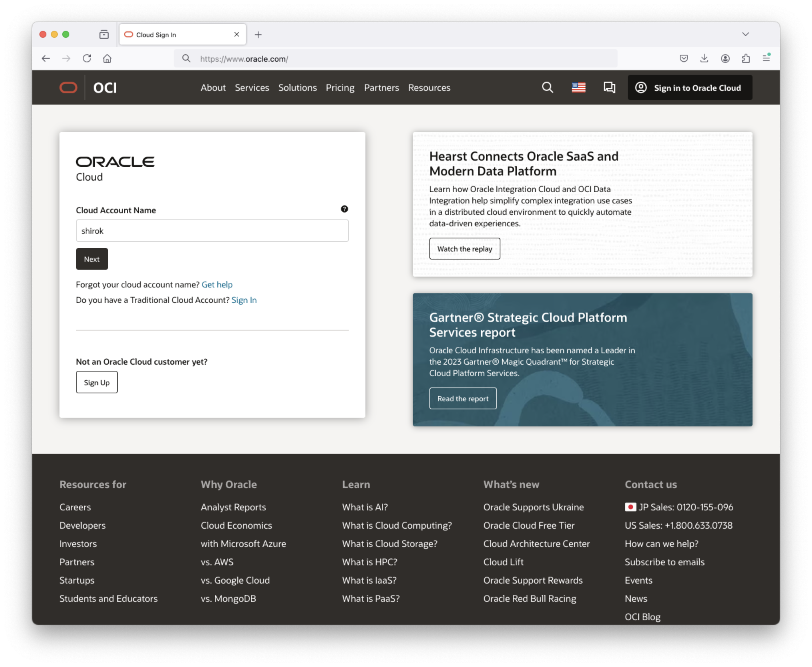
Task: Open the extensions puzzle piece icon
Action: tap(746, 58)
